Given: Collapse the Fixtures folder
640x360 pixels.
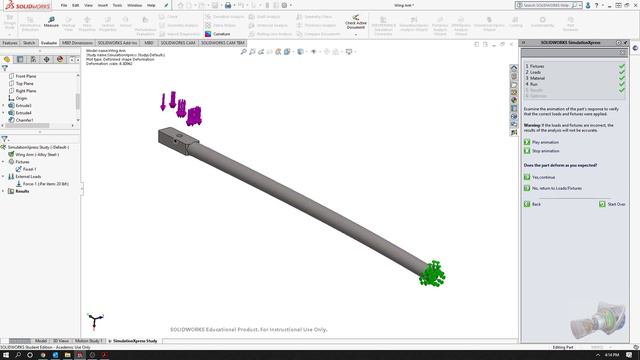Looking at the screenshot, I should click(3, 162).
